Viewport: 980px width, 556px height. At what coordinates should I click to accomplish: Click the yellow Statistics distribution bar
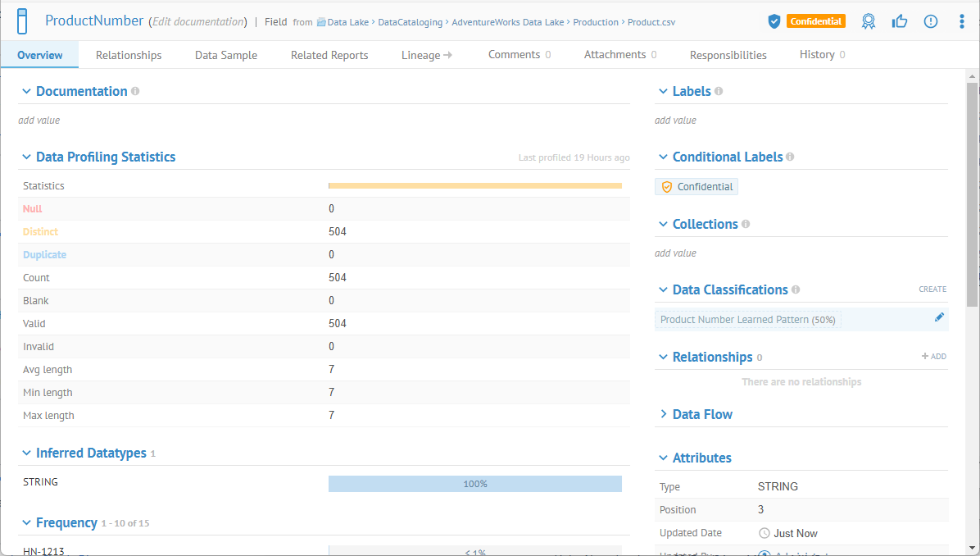(474, 186)
